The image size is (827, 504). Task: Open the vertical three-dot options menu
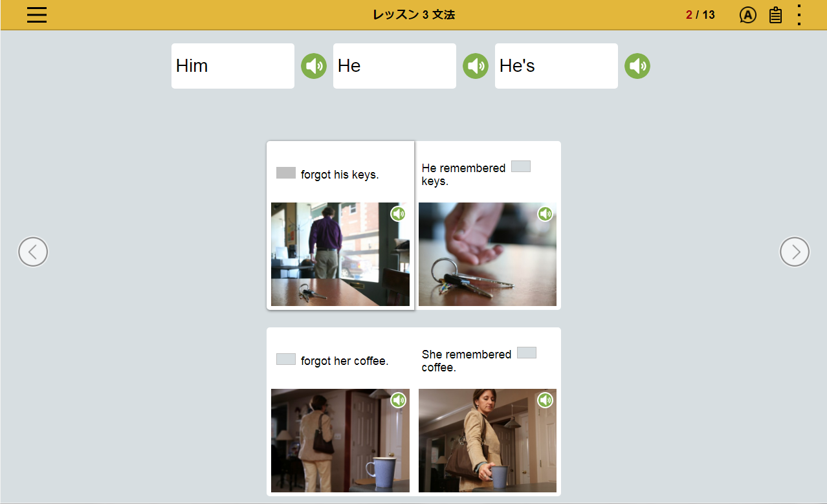tap(799, 15)
